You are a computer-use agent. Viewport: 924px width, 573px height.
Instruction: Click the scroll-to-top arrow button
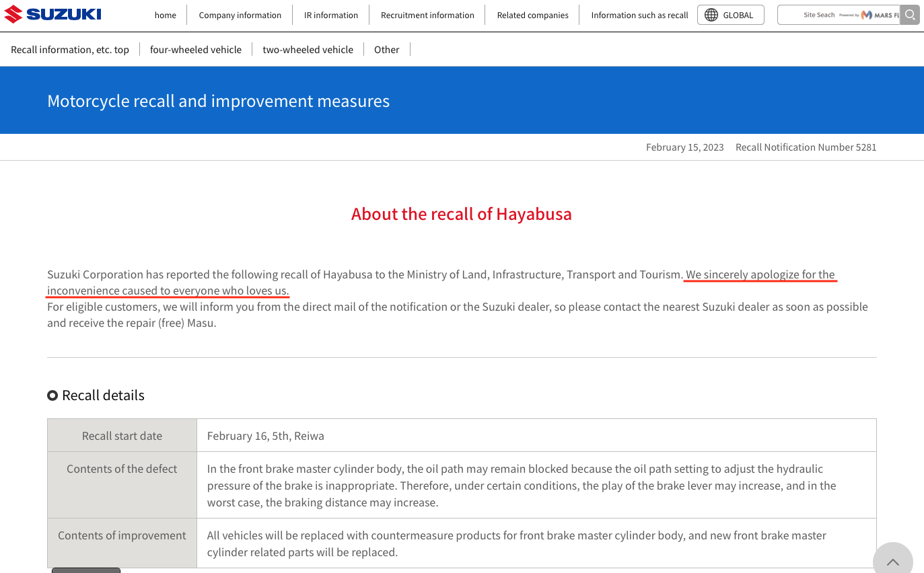893,562
